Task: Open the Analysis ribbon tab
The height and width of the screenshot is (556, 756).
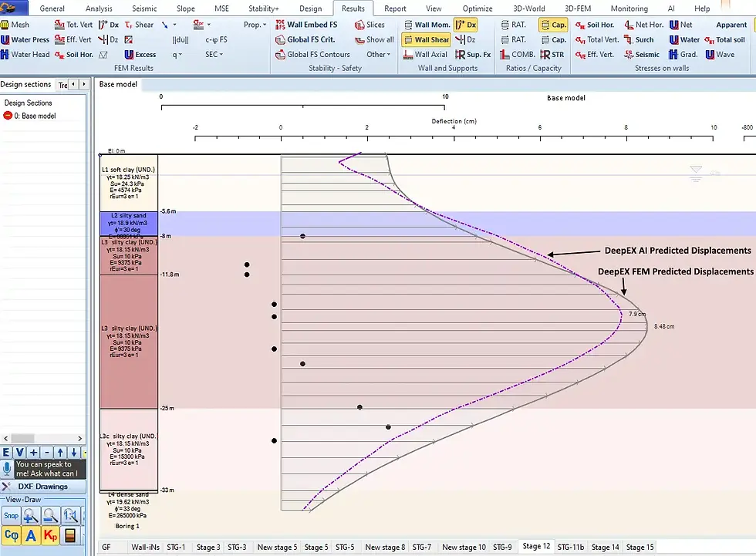Action: pyautogui.click(x=99, y=8)
